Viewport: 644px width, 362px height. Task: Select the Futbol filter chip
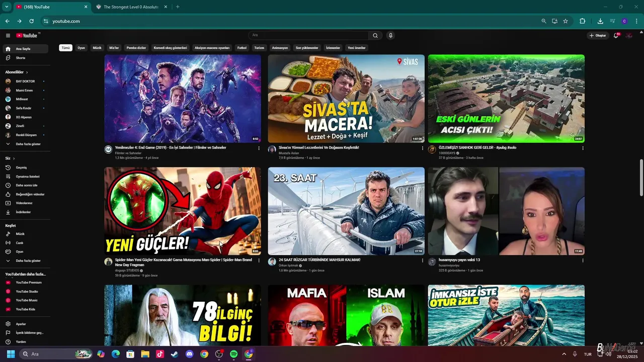pos(242,48)
